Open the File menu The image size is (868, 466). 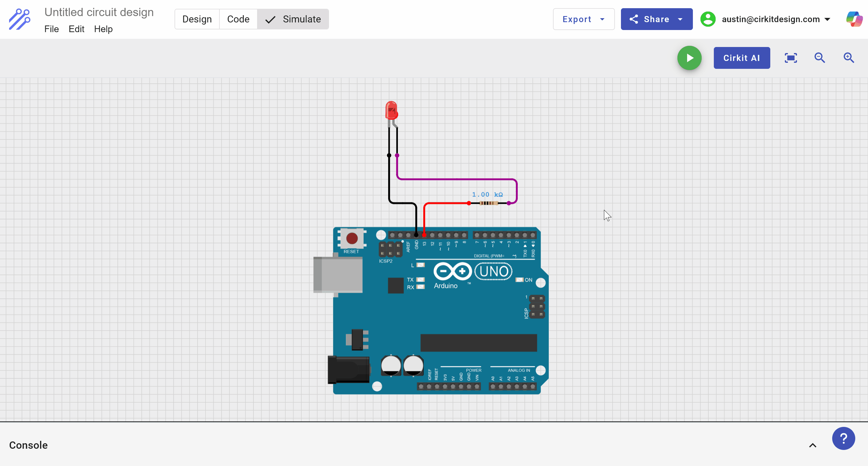pyautogui.click(x=52, y=29)
